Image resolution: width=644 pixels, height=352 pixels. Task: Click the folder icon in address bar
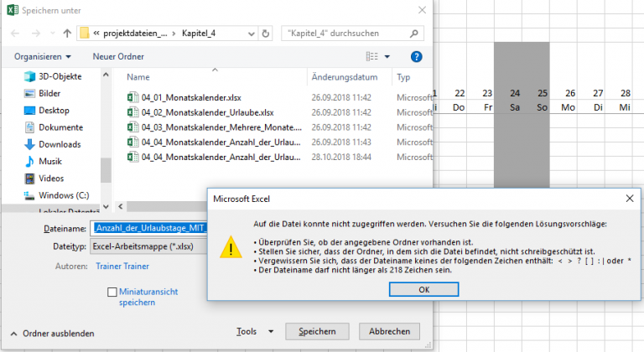pyautogui.click(x=84, y=33)
